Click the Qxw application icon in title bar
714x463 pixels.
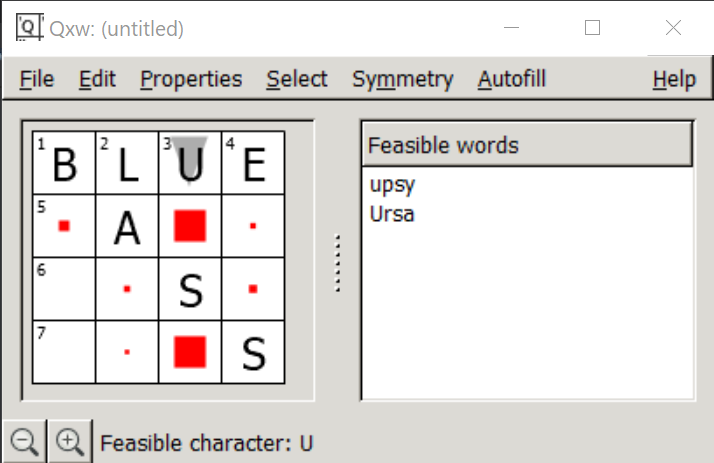[30, 27]
